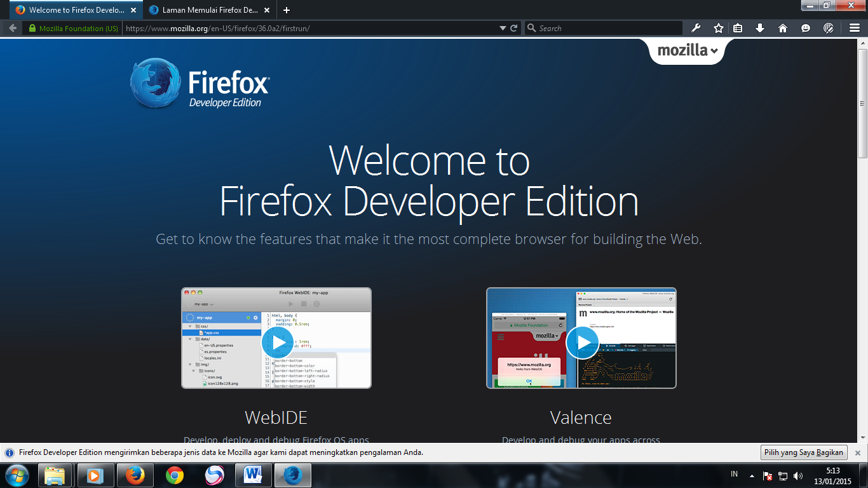Image resolution: width=868 pixels, height=488 pixels.
Task: Click 'Mozilla Foundation (US)' identity label
Action: pos(79,28)
